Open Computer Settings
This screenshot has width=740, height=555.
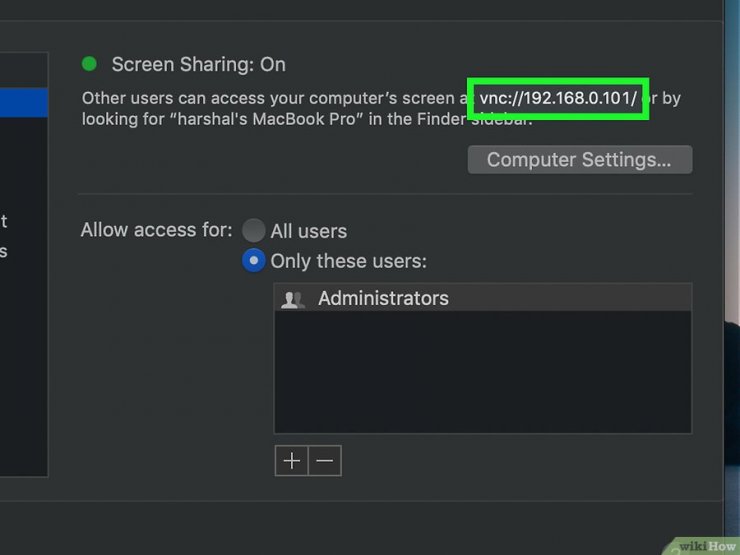[579, 160]
